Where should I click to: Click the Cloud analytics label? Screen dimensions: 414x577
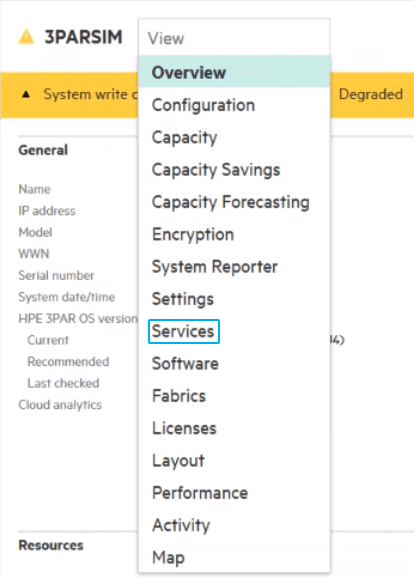pos(60,405)
